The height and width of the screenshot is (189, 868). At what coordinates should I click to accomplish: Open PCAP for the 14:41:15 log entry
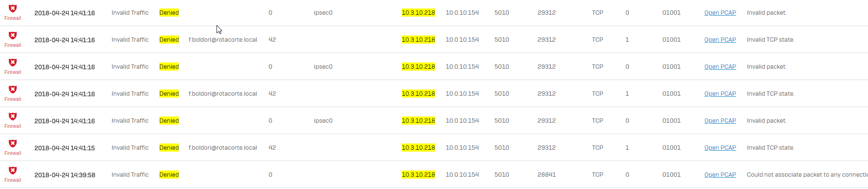(720, 148)
